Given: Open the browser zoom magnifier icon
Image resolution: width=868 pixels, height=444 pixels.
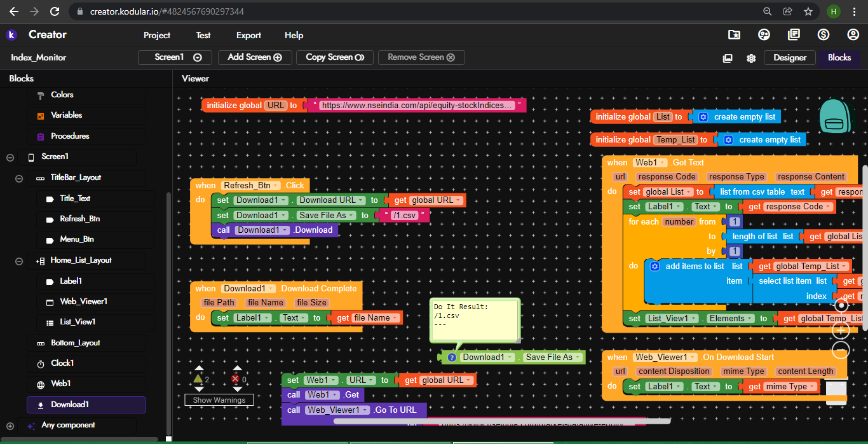Looking at the screenshot, I should (x=768, y=11).
